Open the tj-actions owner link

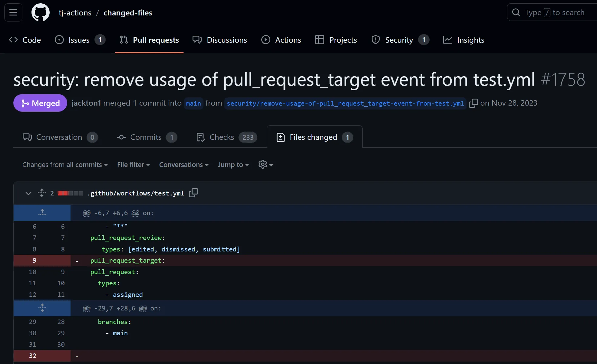click(75, 13)
